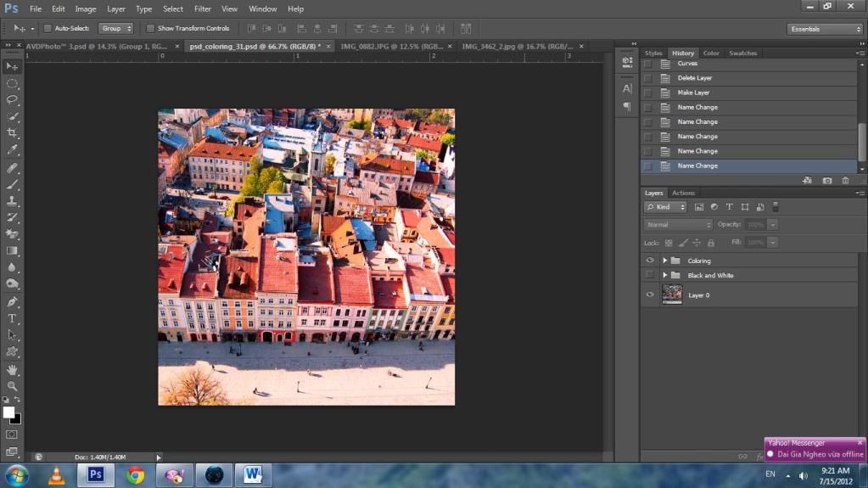Select the Custom Shape tool
The image size is (868, 488).
pos(12,352)
